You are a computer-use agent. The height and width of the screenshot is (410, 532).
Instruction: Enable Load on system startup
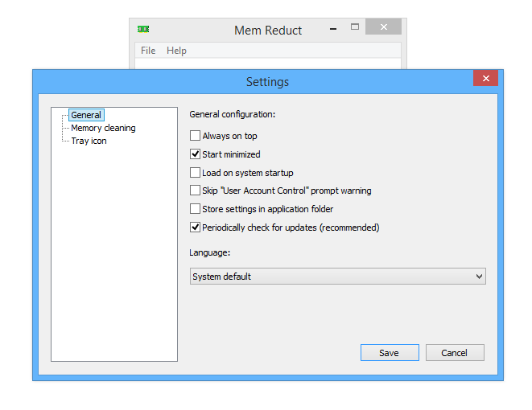195,173
